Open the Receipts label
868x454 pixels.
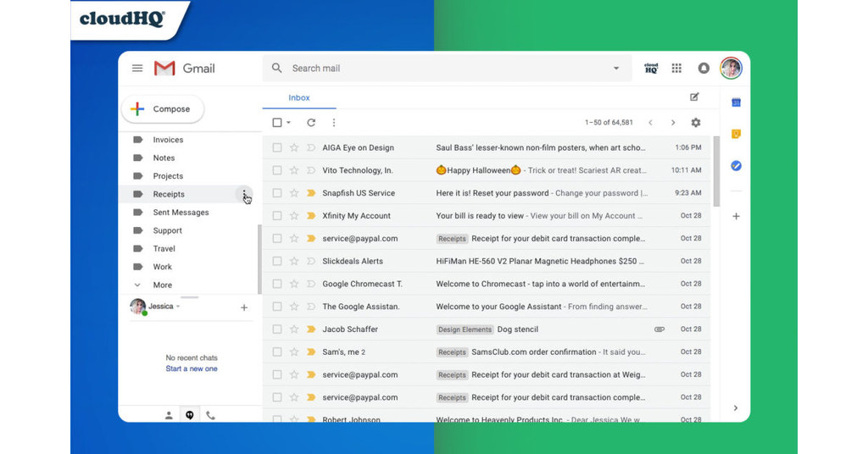click(169, 194)
